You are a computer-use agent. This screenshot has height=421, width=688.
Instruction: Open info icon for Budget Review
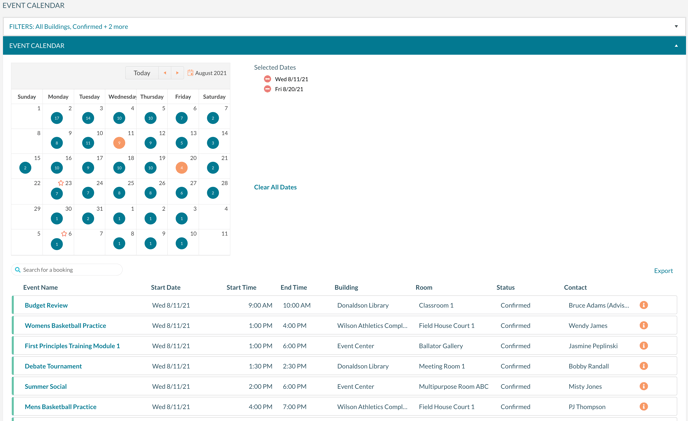point(644,305)
